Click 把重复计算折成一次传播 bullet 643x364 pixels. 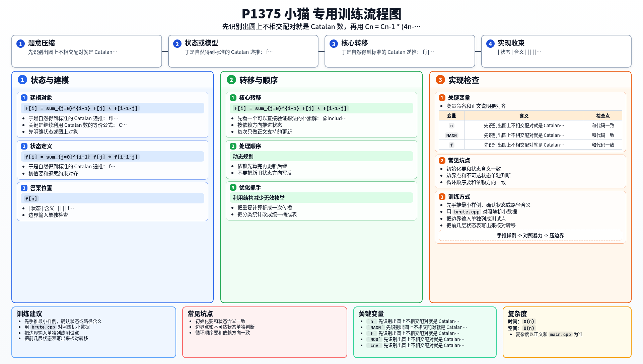point(265,208)
